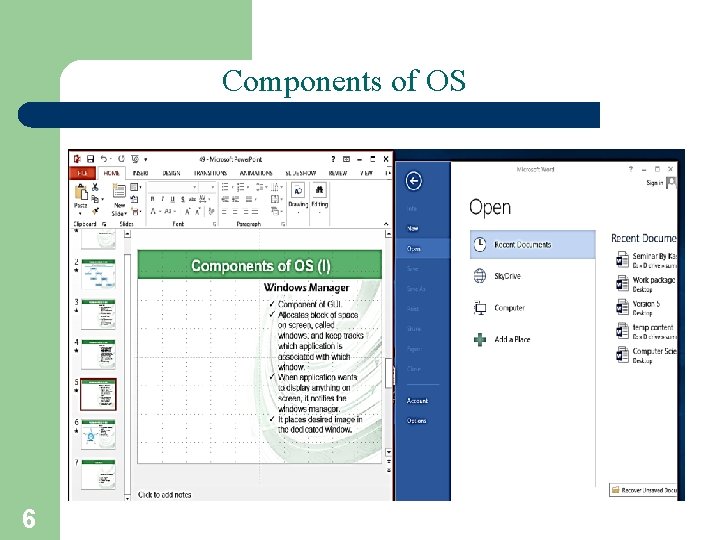
Task: Switch to the TRANSITIONS ribbon tab
Action: (x=210, y=173)
